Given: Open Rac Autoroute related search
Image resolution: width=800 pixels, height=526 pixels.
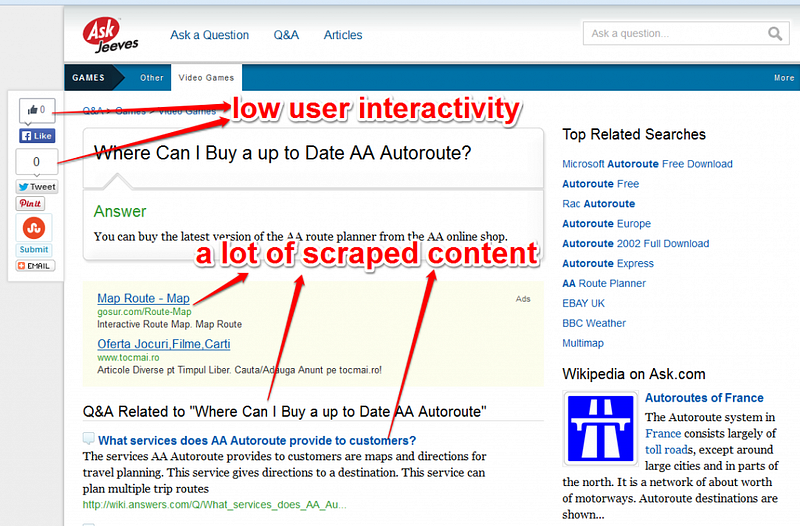Looking at the screenshot, I should tap(598, 204).
